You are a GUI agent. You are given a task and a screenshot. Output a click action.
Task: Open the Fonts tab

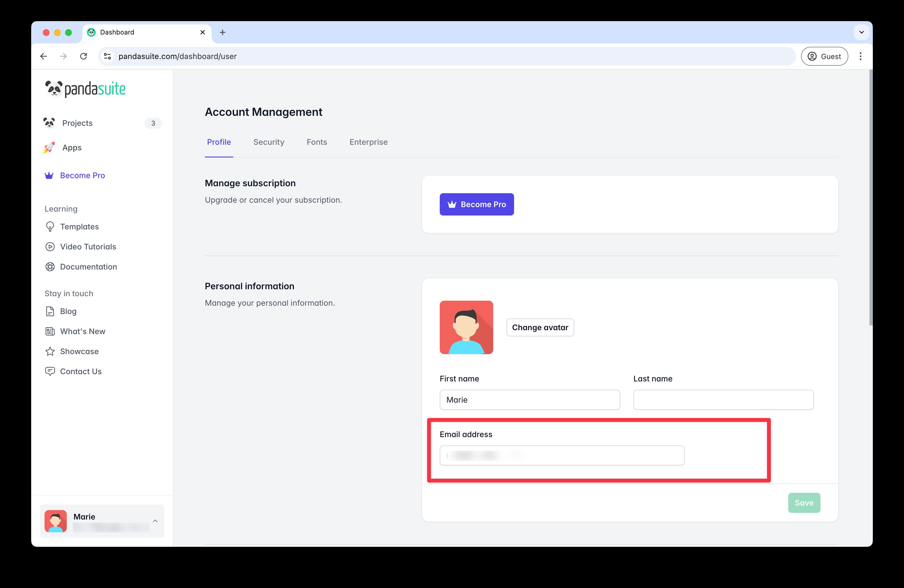point(316,142)
